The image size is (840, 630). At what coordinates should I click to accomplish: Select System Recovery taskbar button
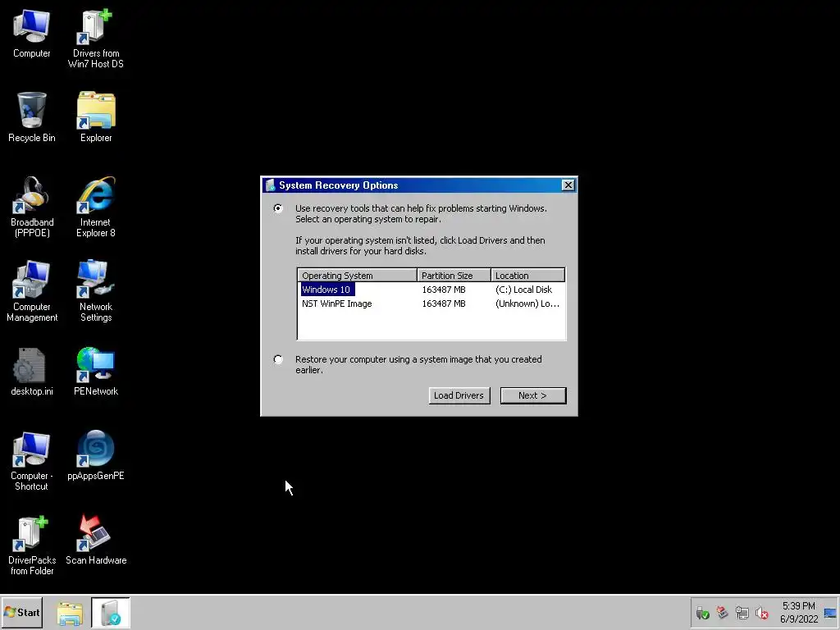pos(111,613)
